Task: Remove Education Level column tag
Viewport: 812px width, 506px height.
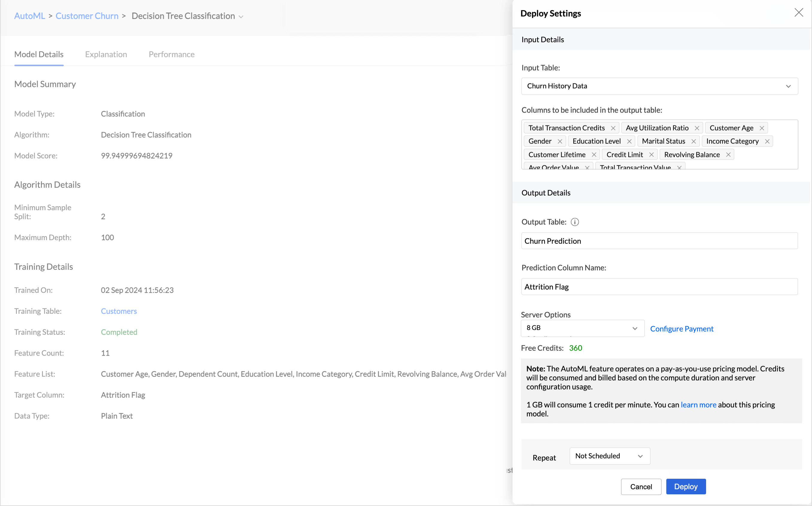Action: [x=629, y=142]
